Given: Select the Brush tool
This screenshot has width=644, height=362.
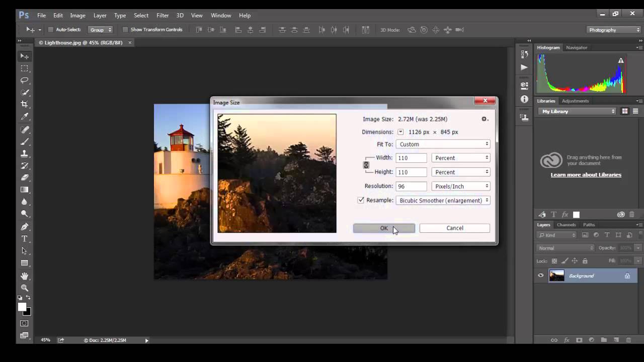Looking at the screenshot, I should pos(24,142).
